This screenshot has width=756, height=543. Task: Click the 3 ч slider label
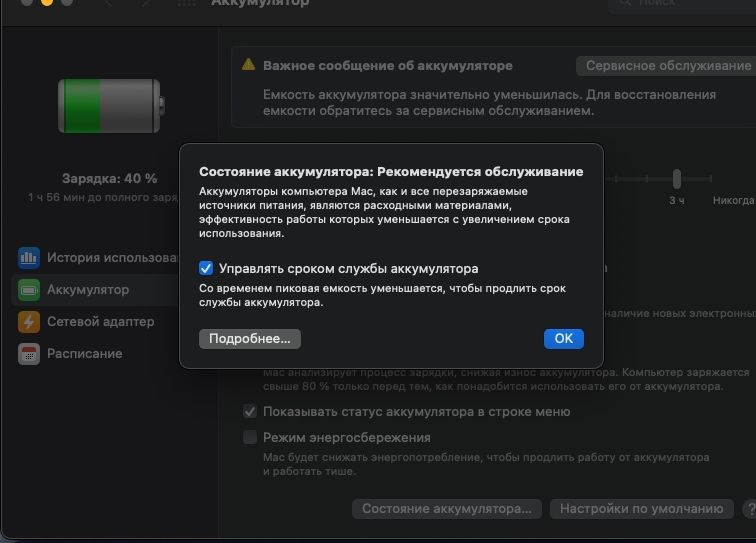pyautogui.click(x=676, y=201)
